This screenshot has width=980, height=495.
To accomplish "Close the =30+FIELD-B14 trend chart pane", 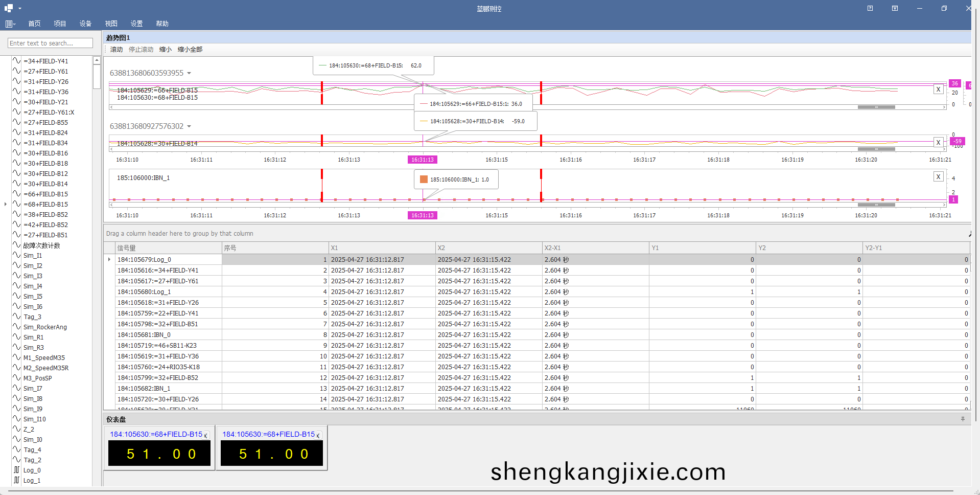I will tap(938, 142).
